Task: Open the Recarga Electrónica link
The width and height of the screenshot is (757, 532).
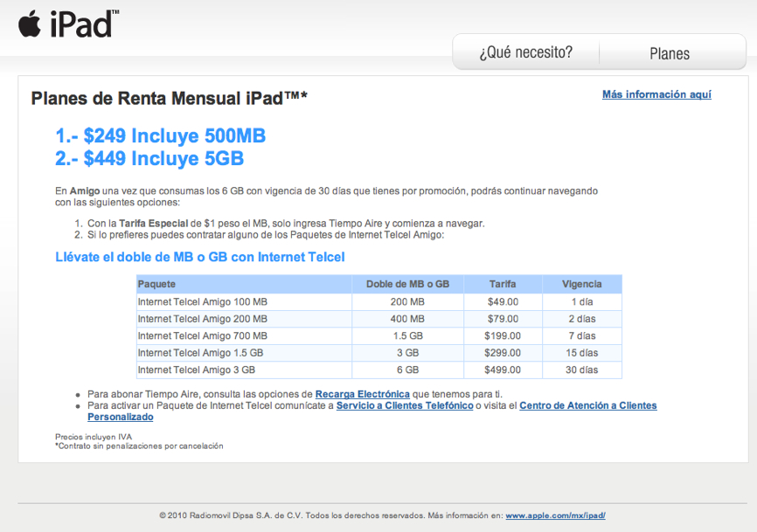Action: 362,394
